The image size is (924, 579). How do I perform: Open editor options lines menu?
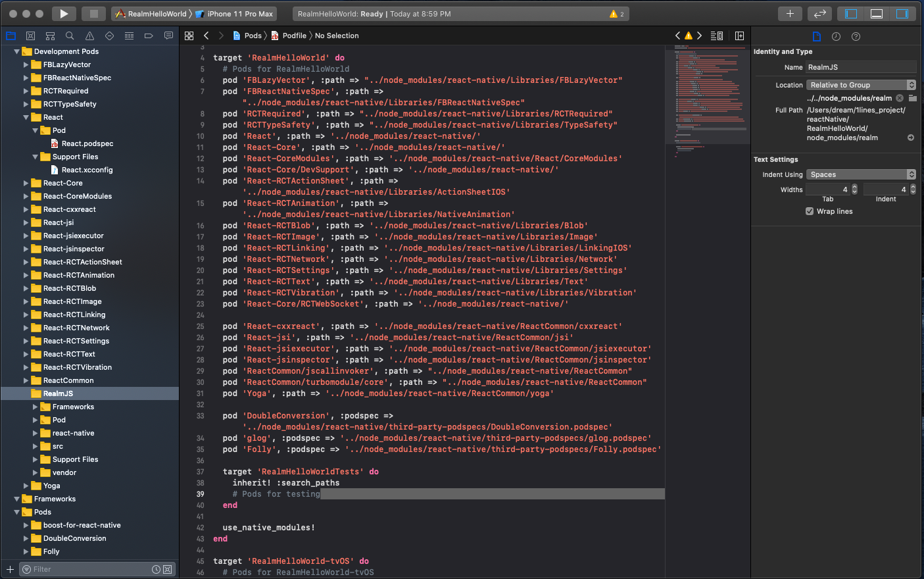[717, 36]
